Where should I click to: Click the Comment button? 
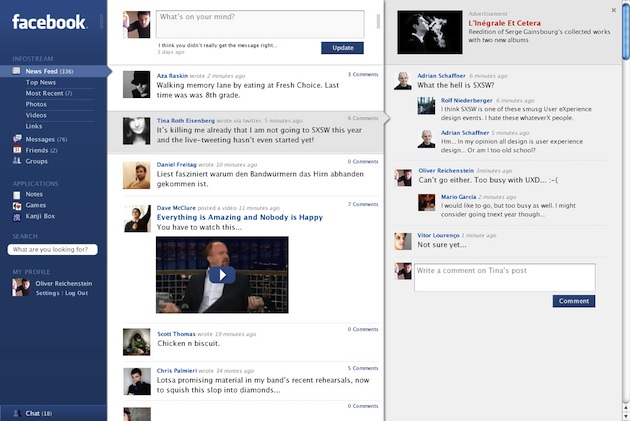pyautogui.click(x=574, y=301)
